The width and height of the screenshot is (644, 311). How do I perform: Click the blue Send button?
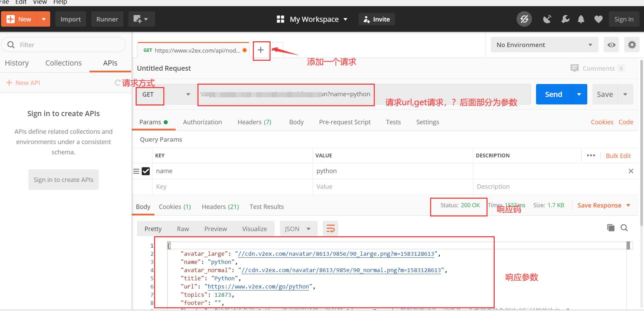553,94
